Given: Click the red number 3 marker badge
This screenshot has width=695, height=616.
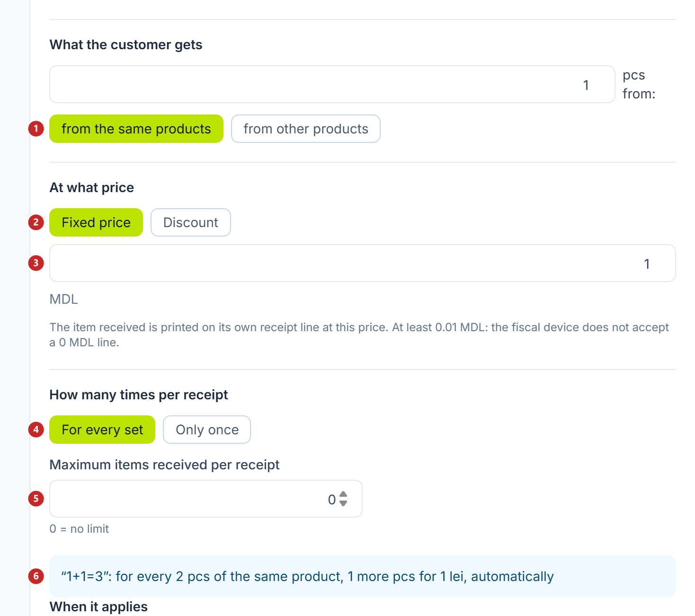Looking at the screenshot, I should (x=36, y=263).
